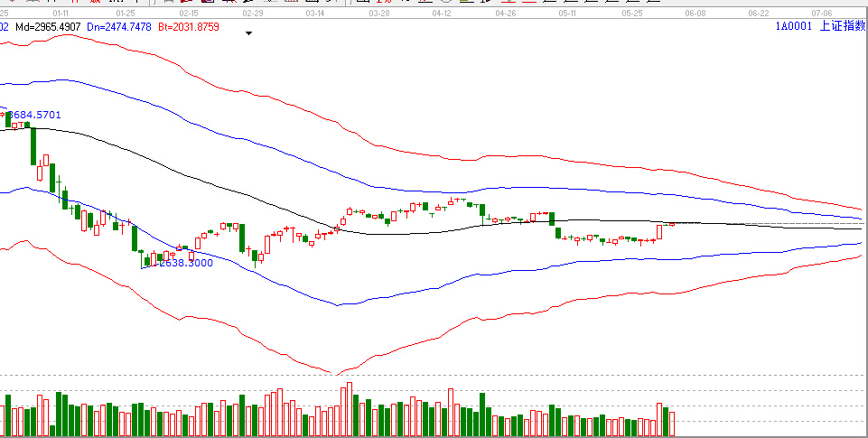Viewport: 868px width, 438px height.
Task: Select the 1A0001 stock code label
Action: point(794,27)
